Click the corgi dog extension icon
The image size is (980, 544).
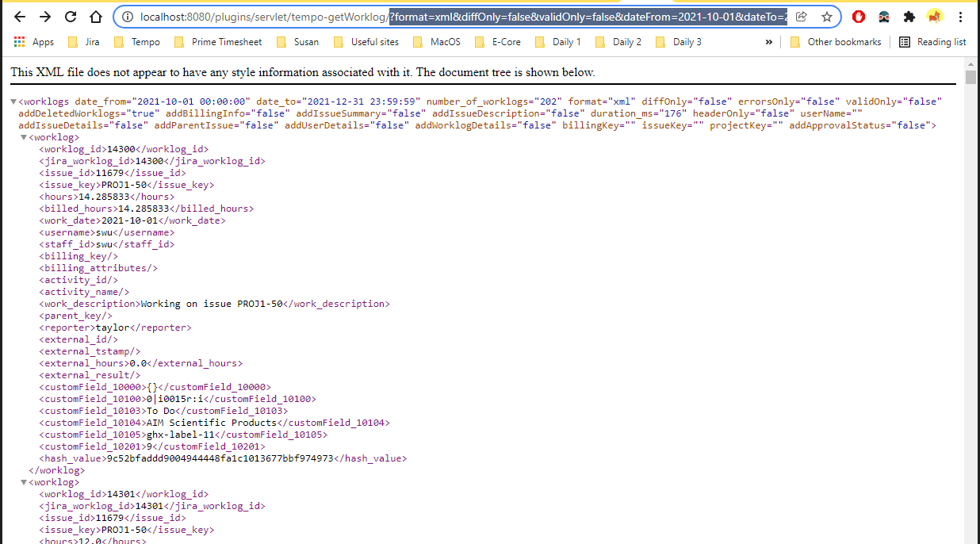point(934,16)
